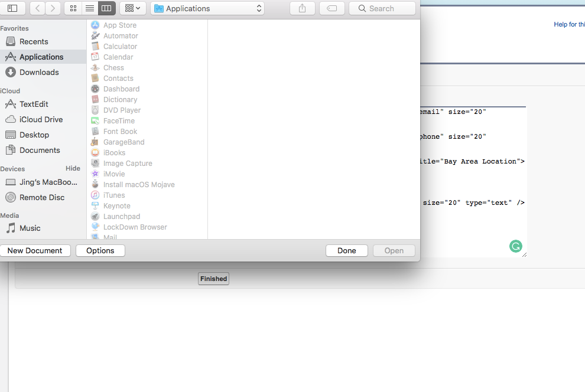Select "LockDown Browser" in the list
Viewport: 585px width, 392px height.
135,227
